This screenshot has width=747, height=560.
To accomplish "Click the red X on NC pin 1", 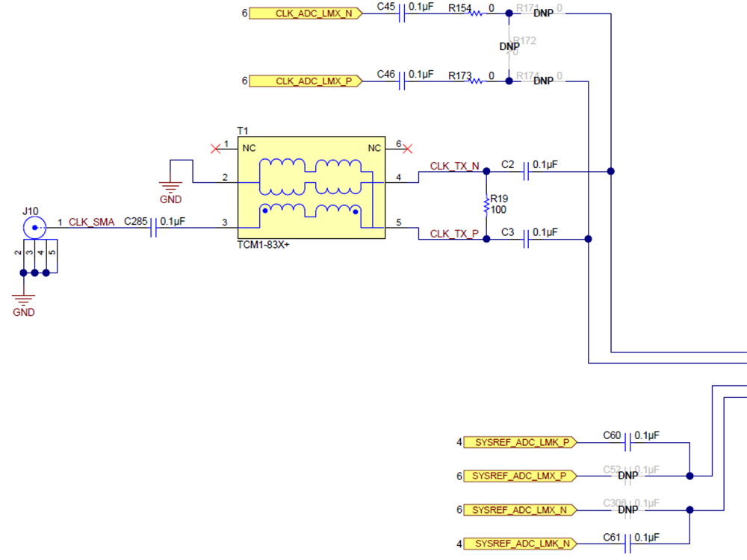I will click(x=216, y=148).
